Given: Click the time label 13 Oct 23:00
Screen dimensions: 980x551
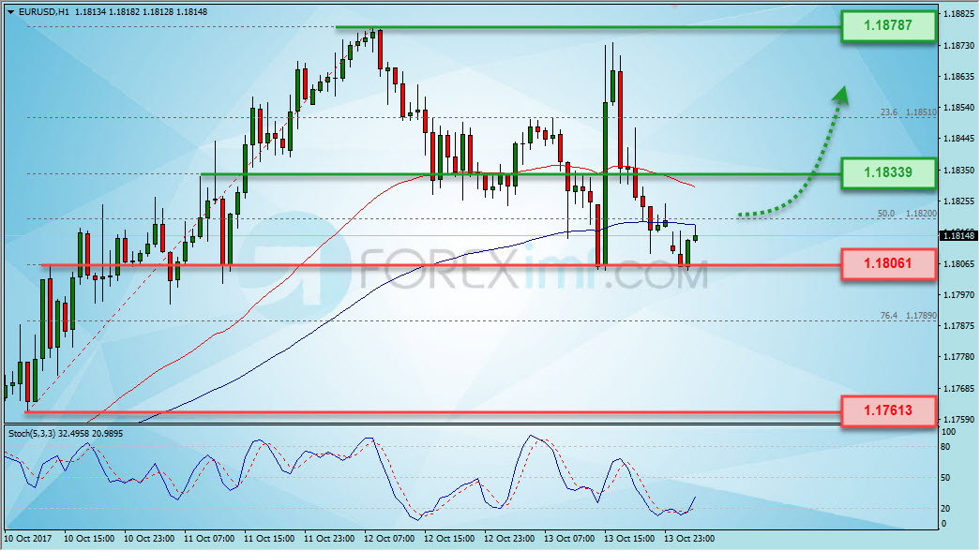Looking at the screenshot, I should pyautogui.click(x=689, y=539).
